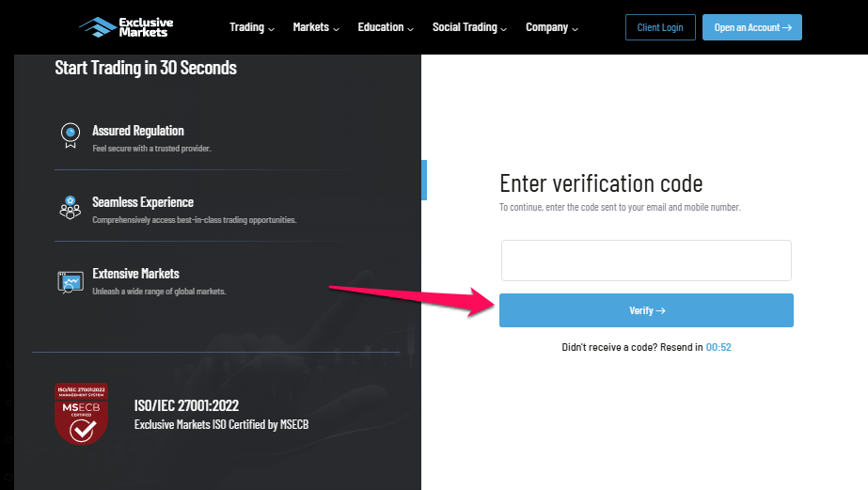Click the Open an Account button
Viewport: 868px width, 490px height.
751,27
